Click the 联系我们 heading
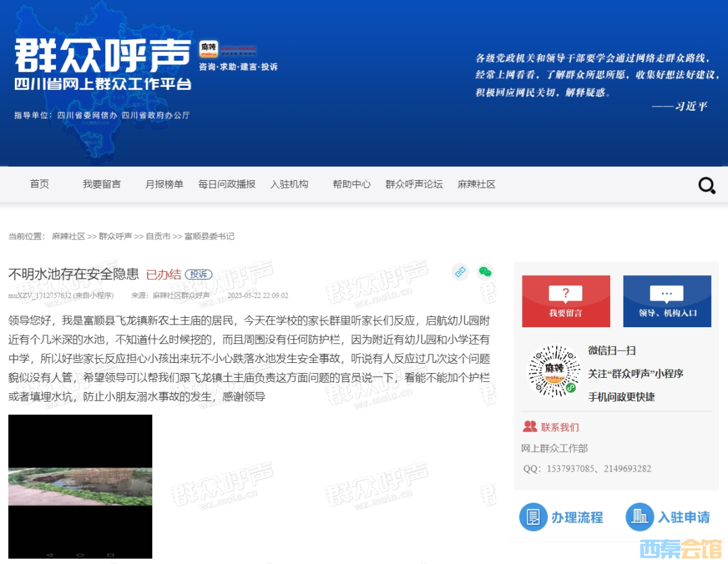Screen dimensions: 728x564 point(560,427)
